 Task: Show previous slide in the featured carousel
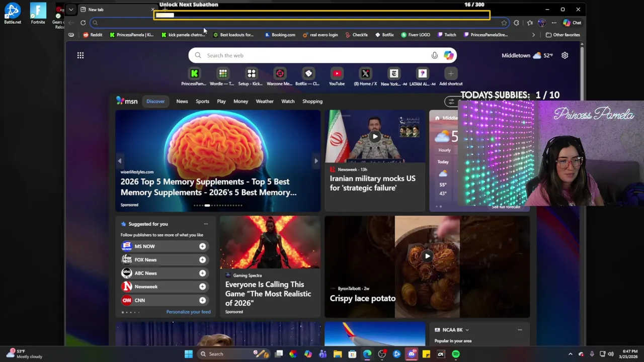[120, 161]
